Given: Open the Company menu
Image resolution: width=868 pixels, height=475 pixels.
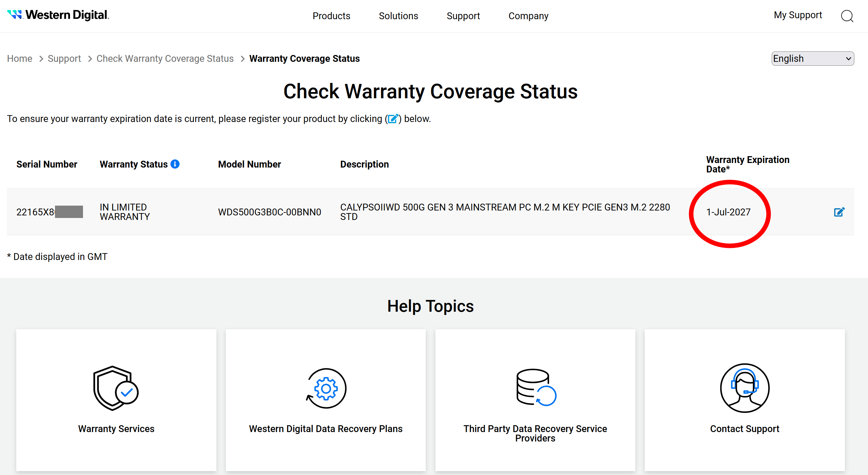Looking at the screenshot, I should (528, 16).
